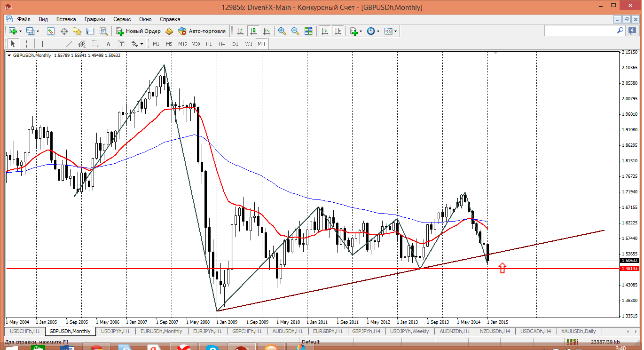Open the chart profiles icon
Image resolution: width=644 pixels, height=350 pixels.
click(x=31, y=31)
